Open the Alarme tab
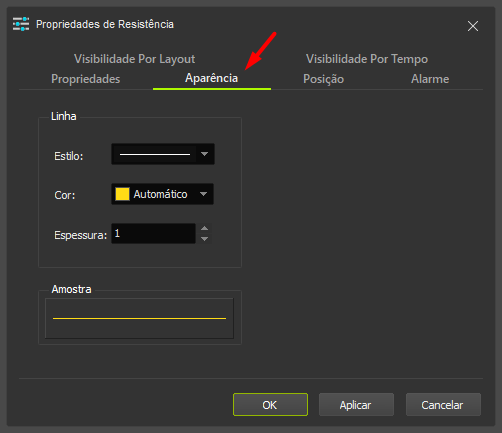The width and height of the screenshot is (502, 433). (430, 79)
